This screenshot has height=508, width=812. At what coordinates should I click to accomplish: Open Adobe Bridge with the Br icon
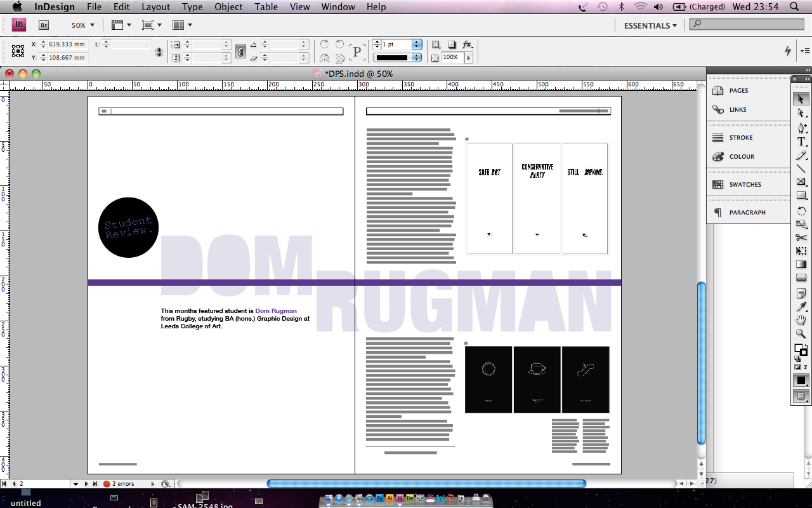[x=44, y=25]
